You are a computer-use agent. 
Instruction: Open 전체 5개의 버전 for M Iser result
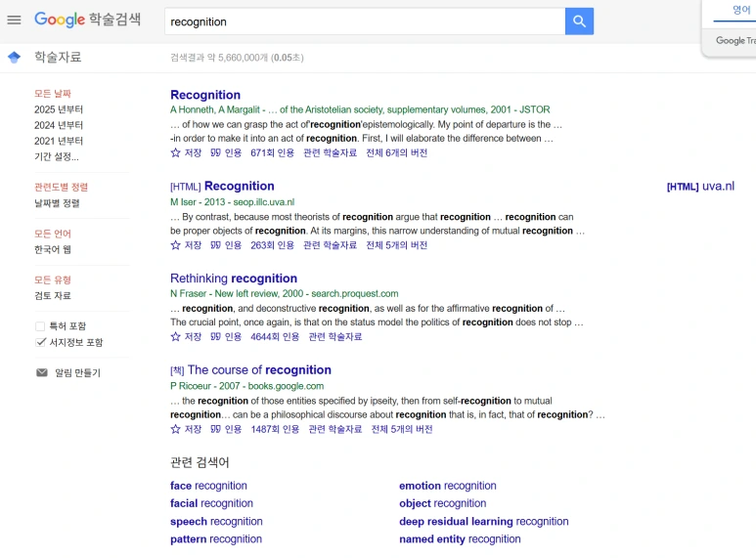(397, 245)
